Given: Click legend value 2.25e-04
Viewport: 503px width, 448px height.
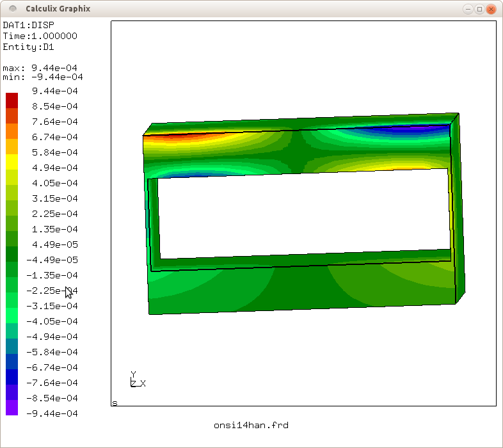Looking at the screenshot, I should coord(55,214).
